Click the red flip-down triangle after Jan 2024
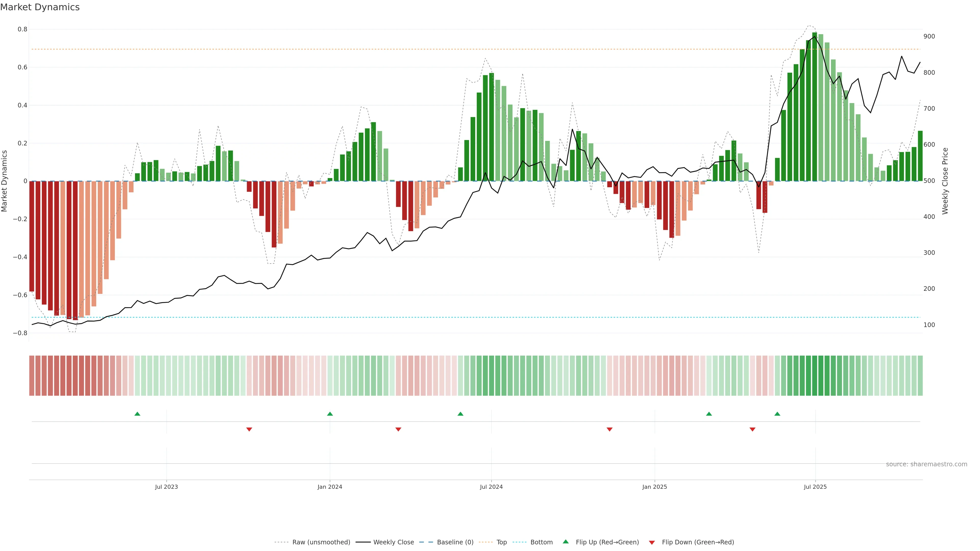The image size is (980, 551). pyautogui.click(x=398, y=429)
